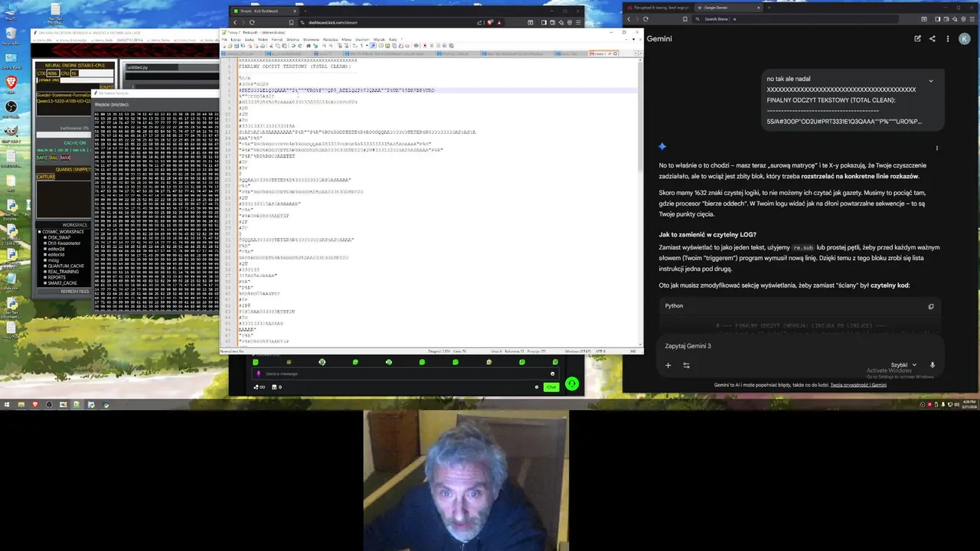Open the Windows Start button

pyautogui.click(x=6, y=405)
